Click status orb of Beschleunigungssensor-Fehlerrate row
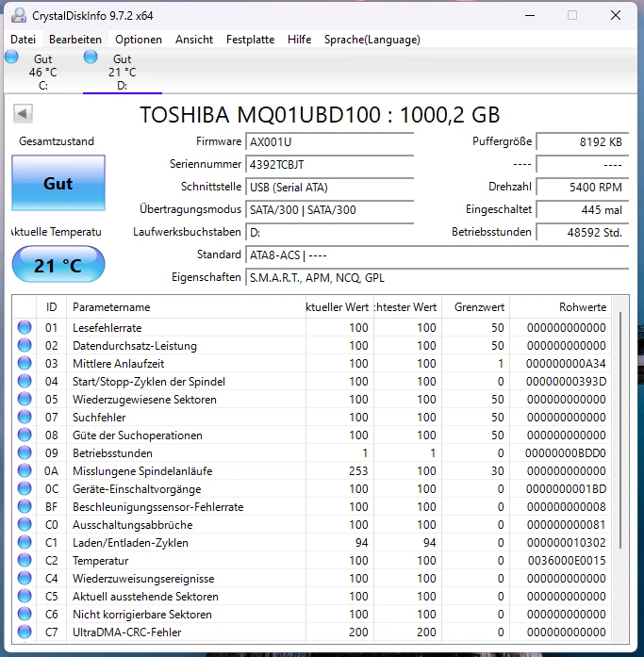 point(25,506)
